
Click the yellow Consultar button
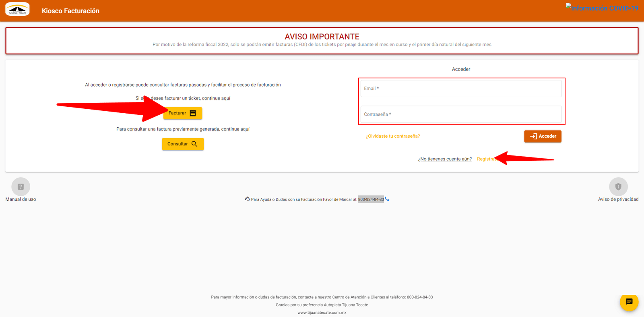pyautogui.click(x=183, y=144)
